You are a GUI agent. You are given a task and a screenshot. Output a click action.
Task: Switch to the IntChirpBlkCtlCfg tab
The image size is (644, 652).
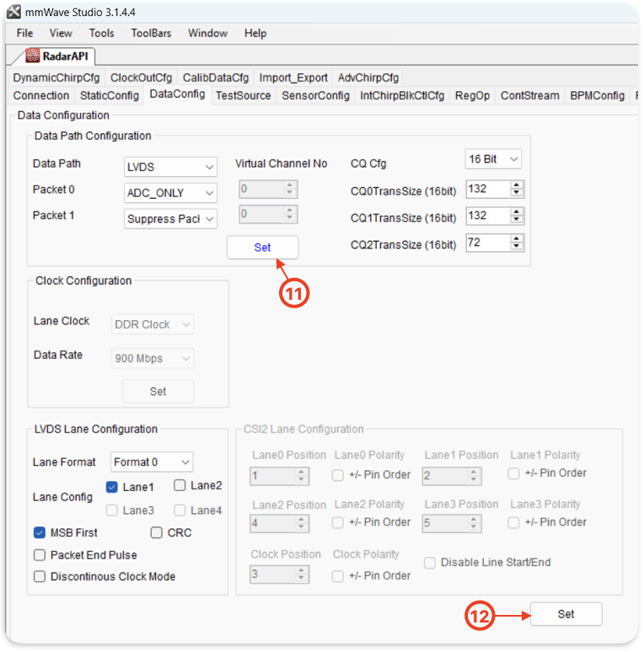pyautogui.click(x=402, y=96)
